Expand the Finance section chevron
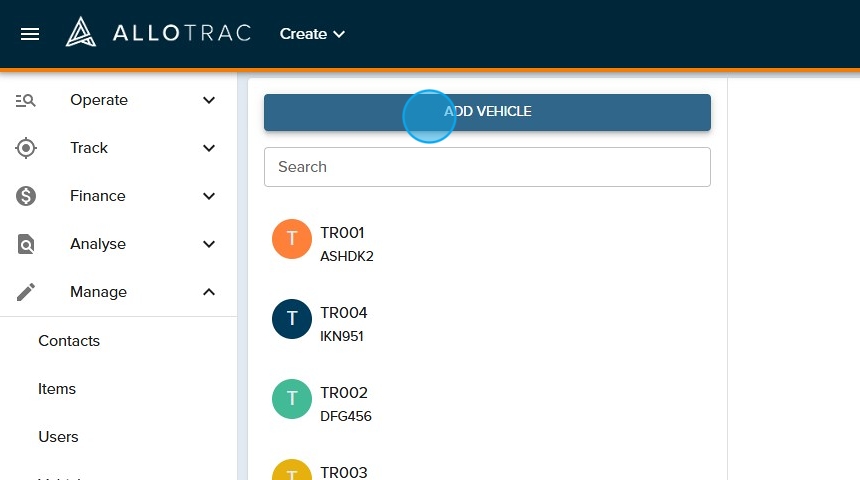The width and height of the screenshot is (860, 480). click(209, 196)
